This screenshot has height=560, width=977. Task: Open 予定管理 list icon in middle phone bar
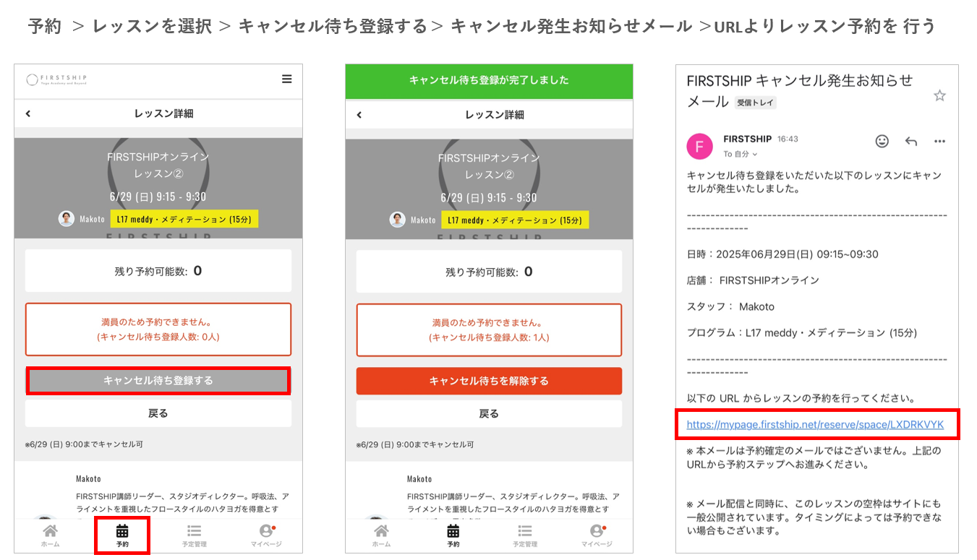click(x=525, y=535)
